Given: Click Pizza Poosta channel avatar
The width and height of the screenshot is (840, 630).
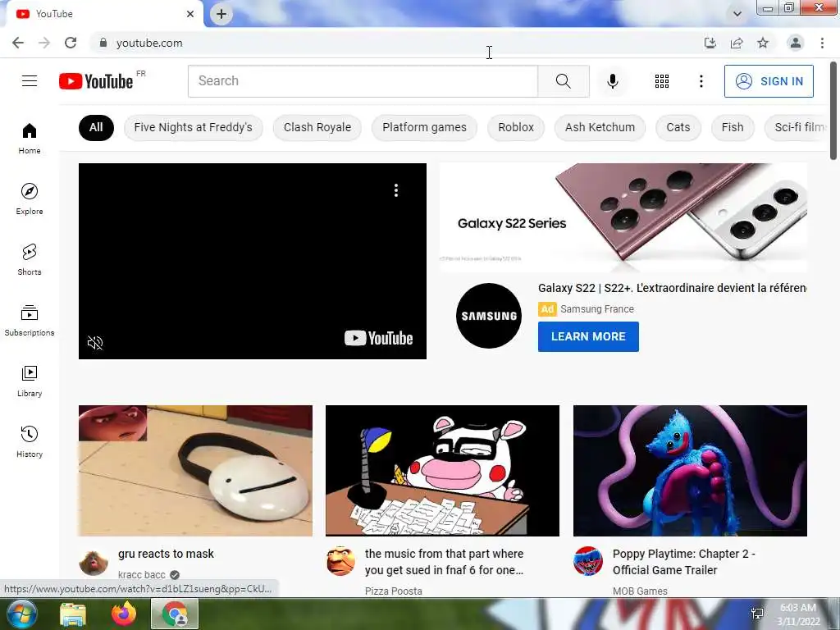Looking at the screenshot, I should coord(340,561).
